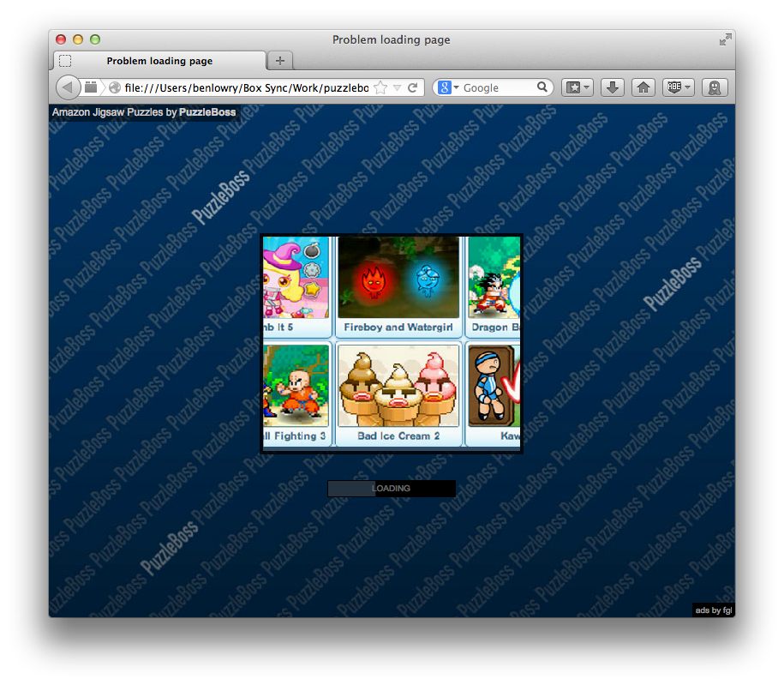The height and width of the screenshot is (685, 784).
Task: Click the ads by fgl label
Action: 714,610
